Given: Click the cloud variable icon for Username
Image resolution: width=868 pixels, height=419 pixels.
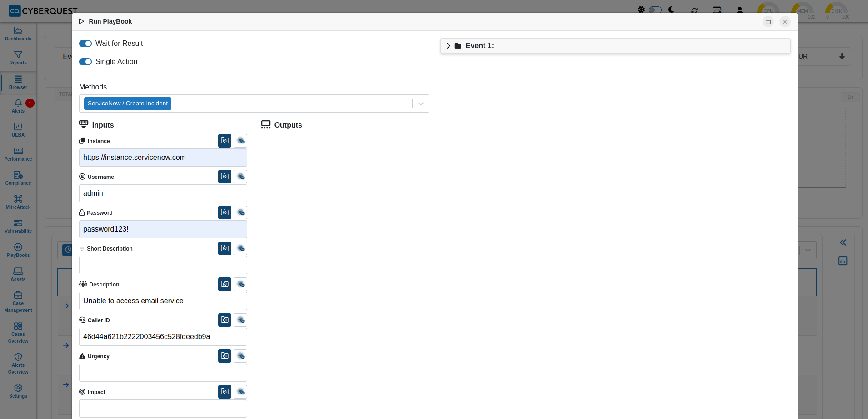Looking at the screenshot, I should click(240, 177).
